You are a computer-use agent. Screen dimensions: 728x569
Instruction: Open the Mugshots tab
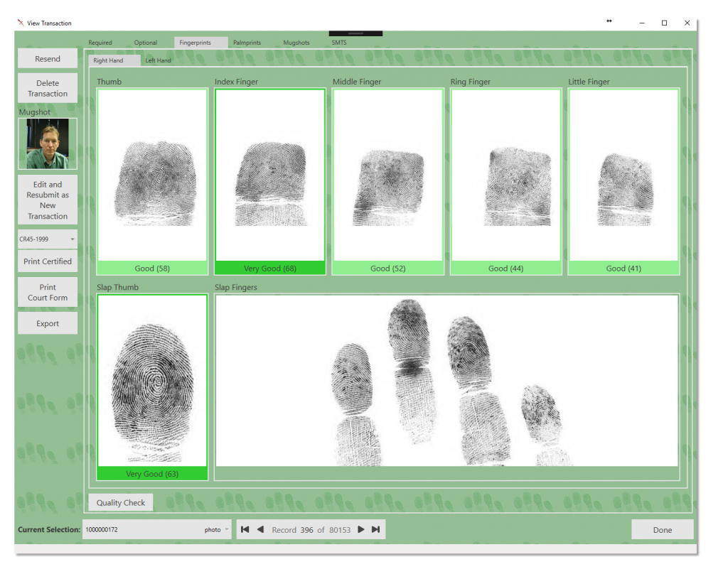coord(296,42)
